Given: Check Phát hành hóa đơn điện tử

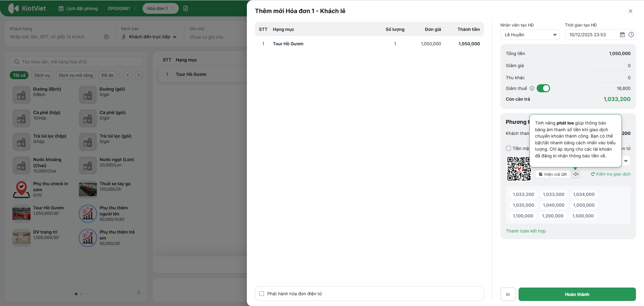Looking at the screenshot, I should pos(262,294).
